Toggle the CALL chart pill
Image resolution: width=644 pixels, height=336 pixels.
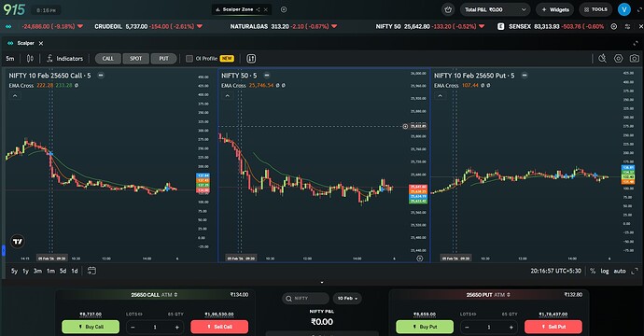tap(108, 59)
